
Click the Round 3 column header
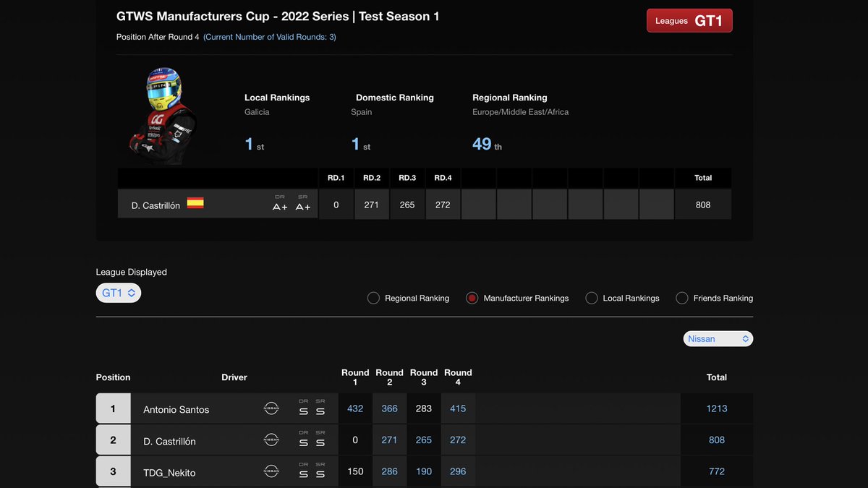(424, 377)
